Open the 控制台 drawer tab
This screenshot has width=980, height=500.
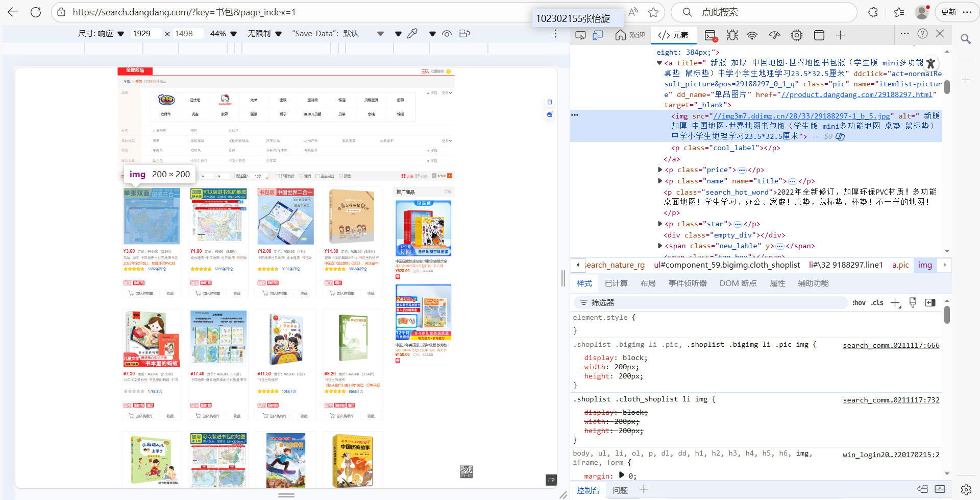click(588, 490)
